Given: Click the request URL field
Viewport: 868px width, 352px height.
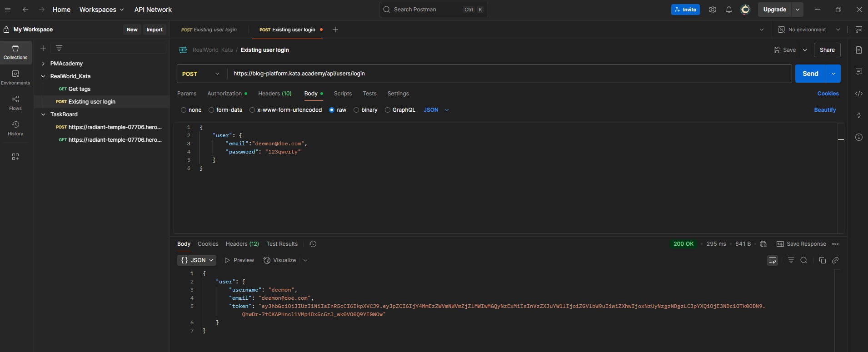Looking at the screenshot, I should [510, 74].
